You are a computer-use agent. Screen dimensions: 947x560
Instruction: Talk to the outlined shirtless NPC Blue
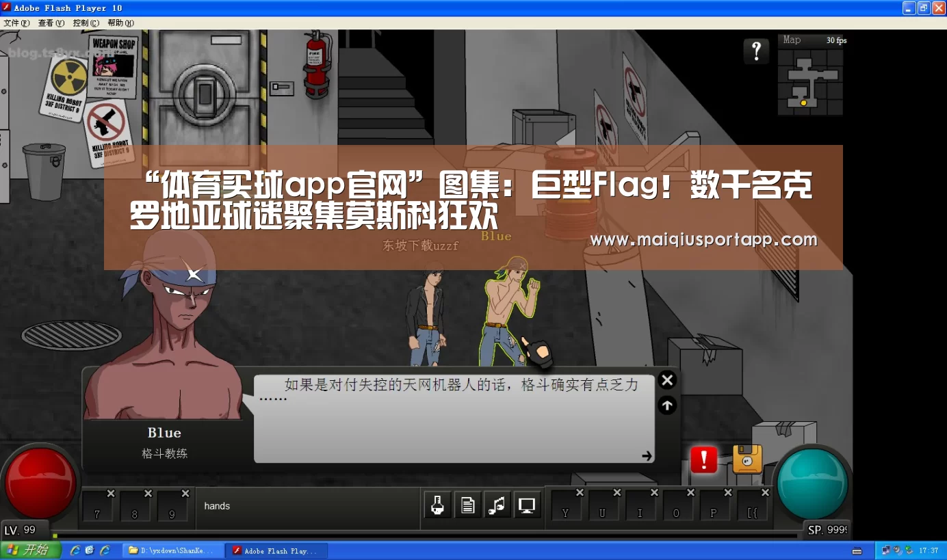point(510,311)
